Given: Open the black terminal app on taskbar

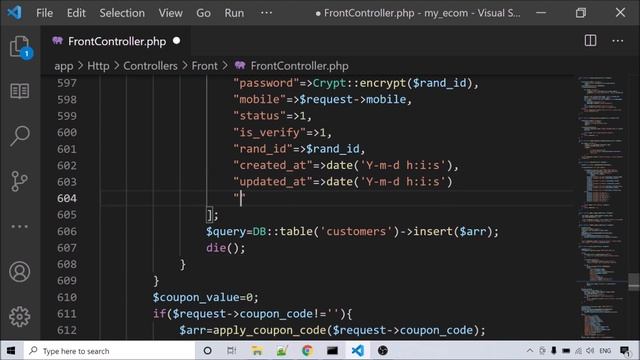Looking at the screenshot, I should [x=332, y=351].
